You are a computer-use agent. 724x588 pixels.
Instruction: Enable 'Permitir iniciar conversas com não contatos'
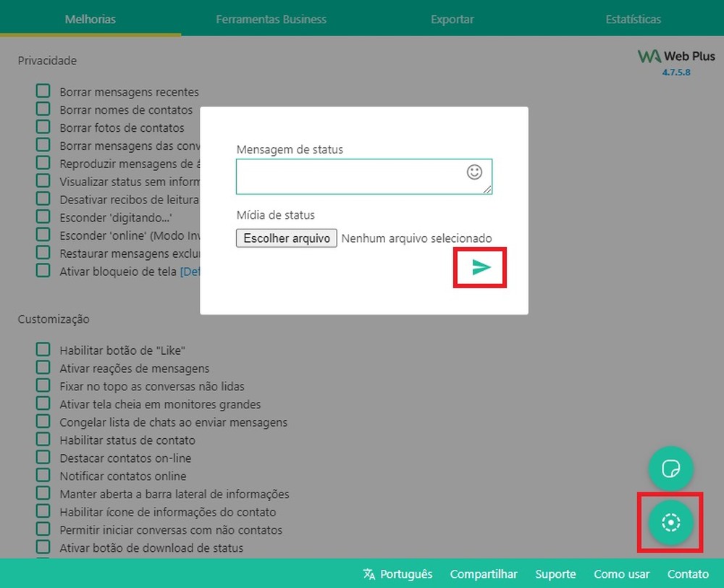43,530
